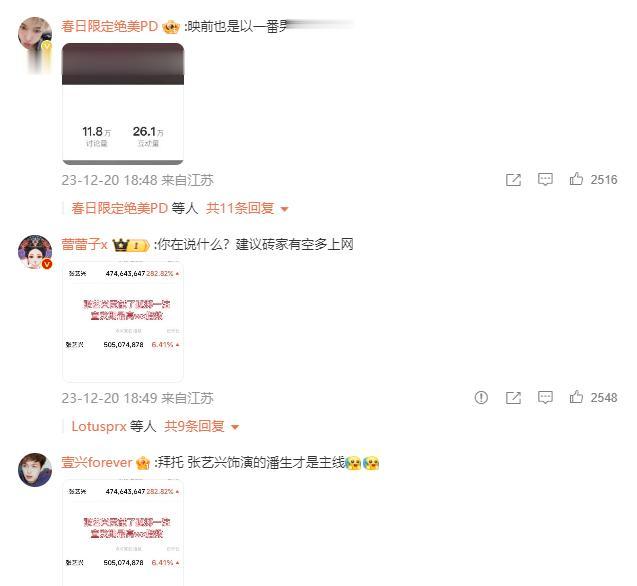Open the 11.8万 26.1万 image thumbnail
This screenshot has height=586, width=637.
[123, 104]
